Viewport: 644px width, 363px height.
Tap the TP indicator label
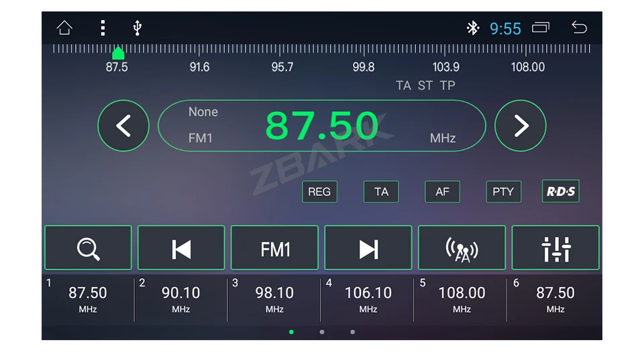447,85
